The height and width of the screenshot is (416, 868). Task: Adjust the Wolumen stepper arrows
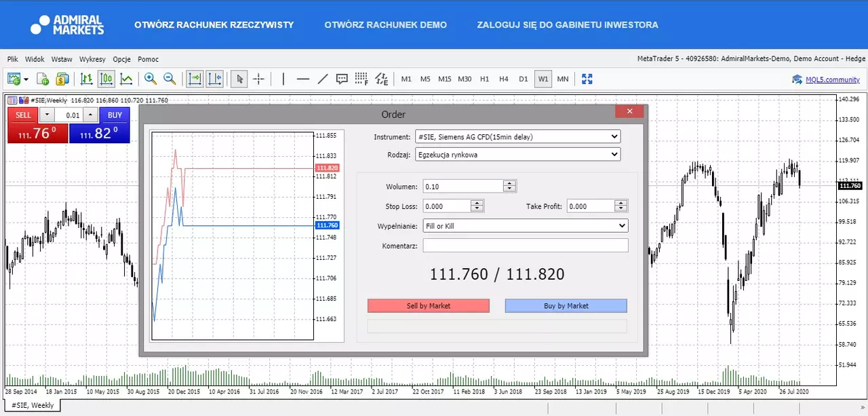(510, 186)
